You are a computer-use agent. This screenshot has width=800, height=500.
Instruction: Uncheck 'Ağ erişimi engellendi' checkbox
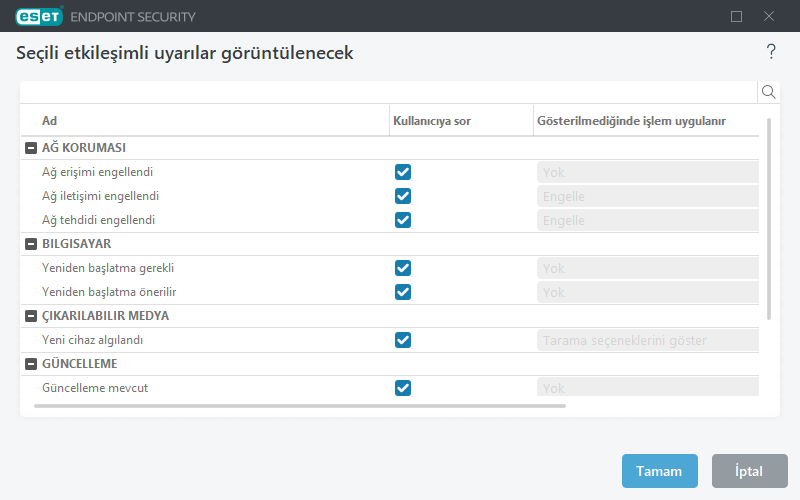pyautogui.click(x=403, y=172)
